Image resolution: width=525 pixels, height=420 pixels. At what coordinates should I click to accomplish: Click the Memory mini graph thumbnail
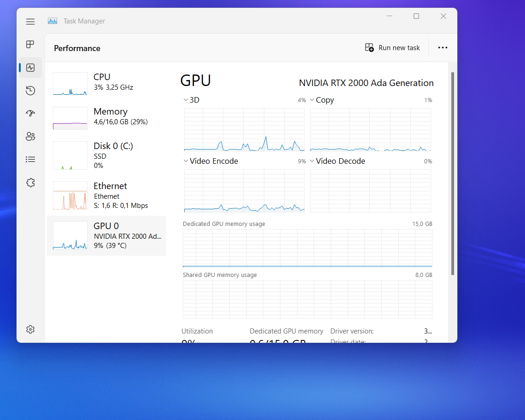70,118
